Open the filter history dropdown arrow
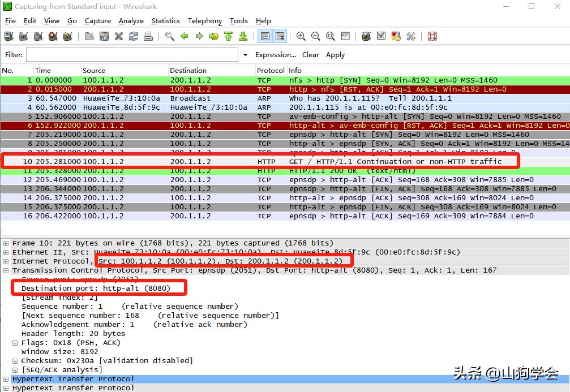Image resolution: width=570 pixels, height=392 pixels. tap(245, 55)
